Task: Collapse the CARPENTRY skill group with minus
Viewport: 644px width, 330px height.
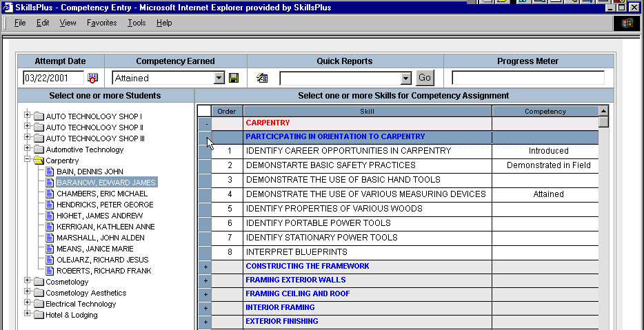Action: pyautogui.click(x=206, y=123)
